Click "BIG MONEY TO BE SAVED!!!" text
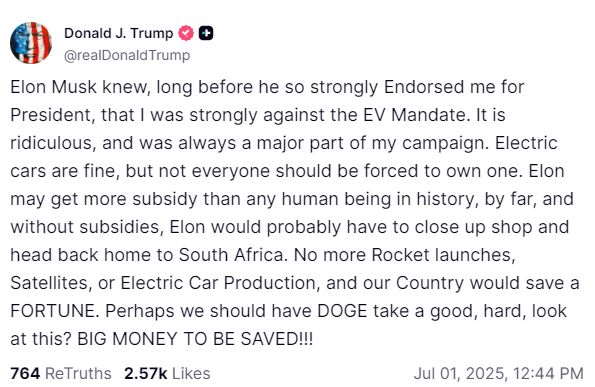The height and width of the screenshot is (387, 595). coord(195,339)
